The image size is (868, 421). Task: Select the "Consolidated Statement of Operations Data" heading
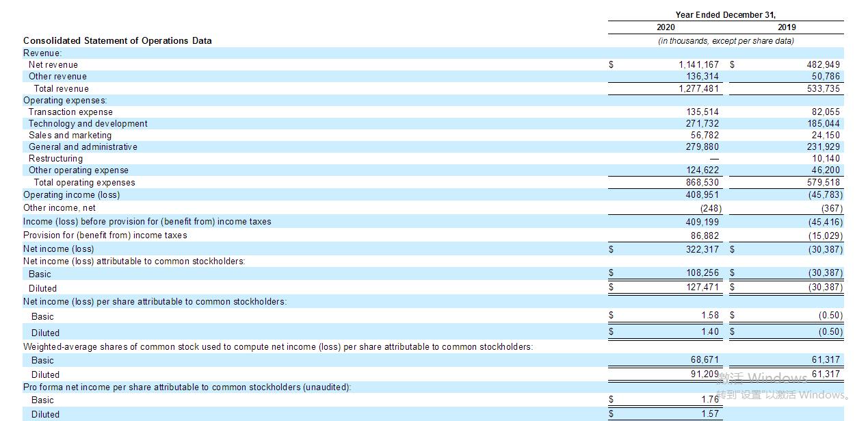[118, 41]
